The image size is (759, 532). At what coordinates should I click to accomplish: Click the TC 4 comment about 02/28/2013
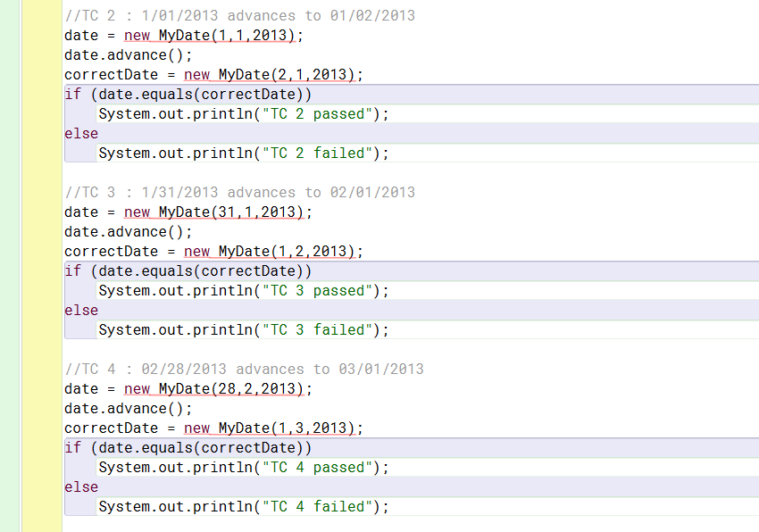(241, 369)
